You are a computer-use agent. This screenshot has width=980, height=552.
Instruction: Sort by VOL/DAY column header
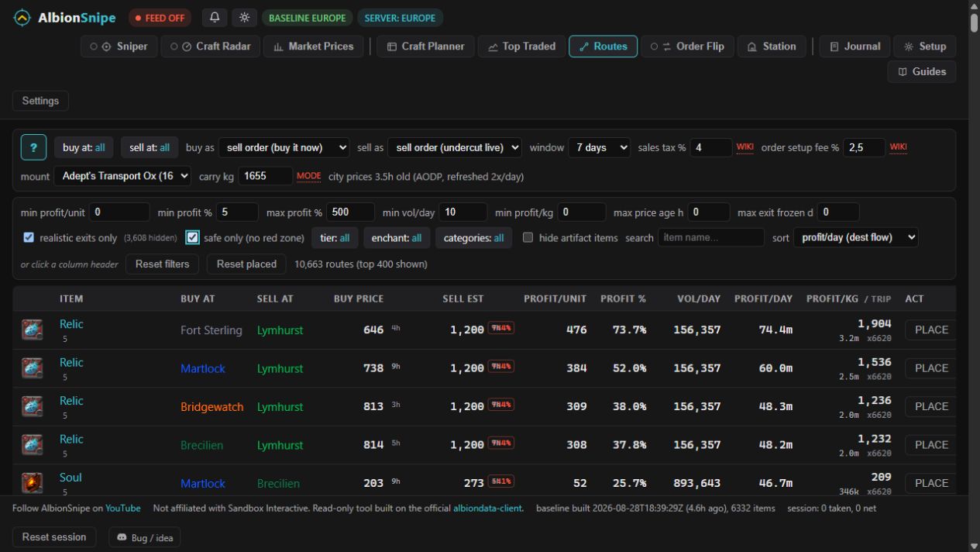point(699,298)
